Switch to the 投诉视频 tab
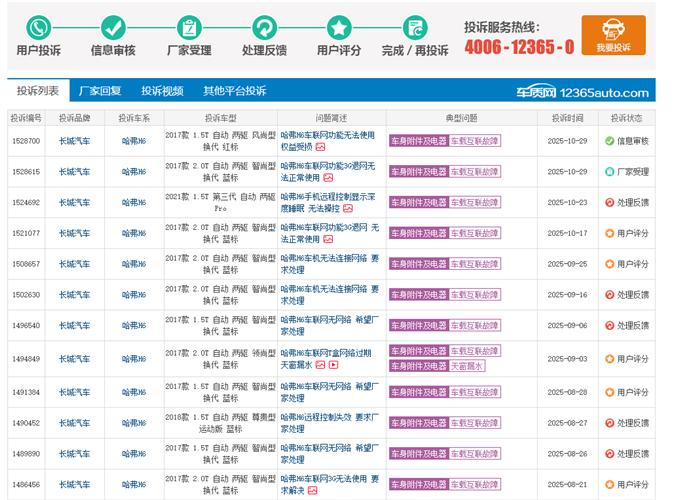The image size is (700, 500). 162,91
